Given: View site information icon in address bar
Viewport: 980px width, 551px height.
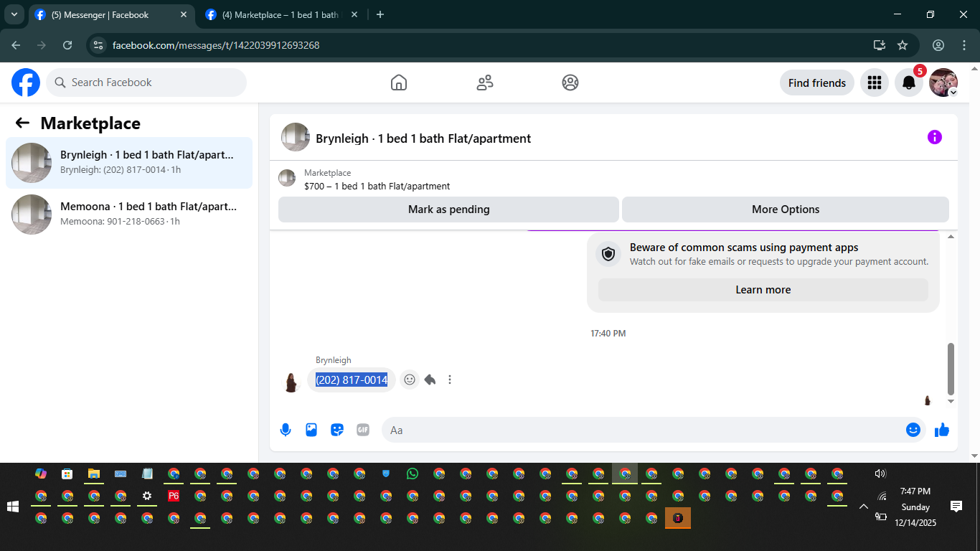Looking at the screenshot, I should [98, 45].
